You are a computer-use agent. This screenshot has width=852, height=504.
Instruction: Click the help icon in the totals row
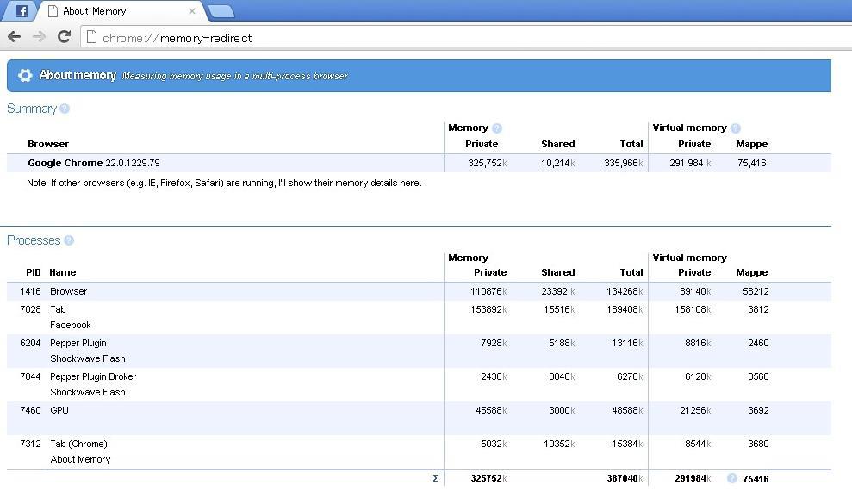[732, 478]
